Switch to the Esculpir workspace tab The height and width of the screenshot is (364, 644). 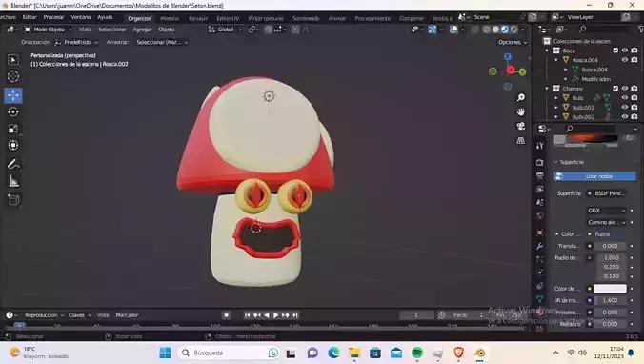tap(198, 18)
